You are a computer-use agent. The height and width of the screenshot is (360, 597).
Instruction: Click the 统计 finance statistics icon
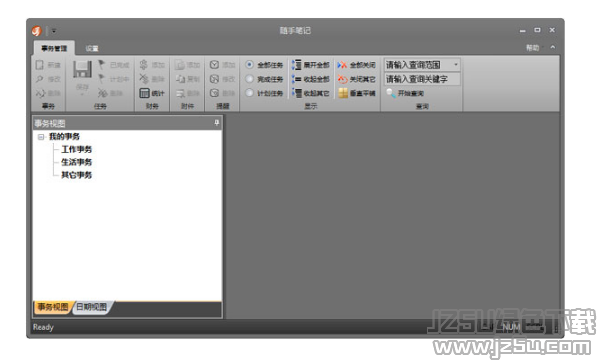(x=144, y=93)
